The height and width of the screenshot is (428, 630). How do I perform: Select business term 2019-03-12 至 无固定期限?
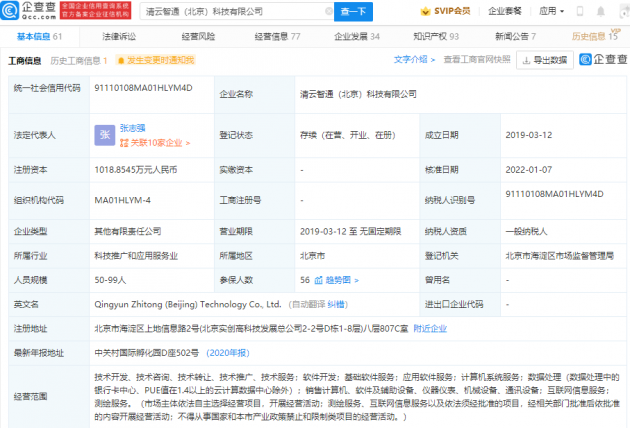point(350,231)
